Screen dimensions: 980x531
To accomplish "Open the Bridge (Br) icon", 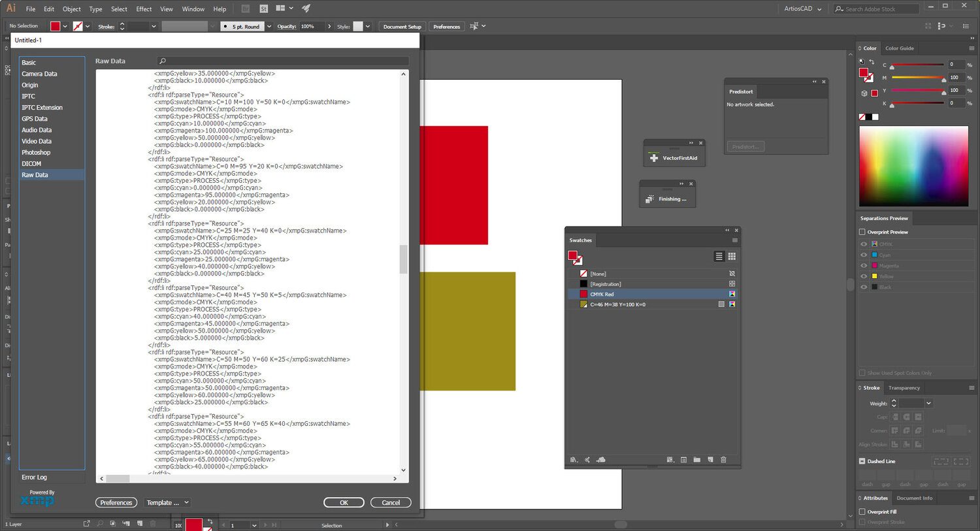I will point(246,8).
